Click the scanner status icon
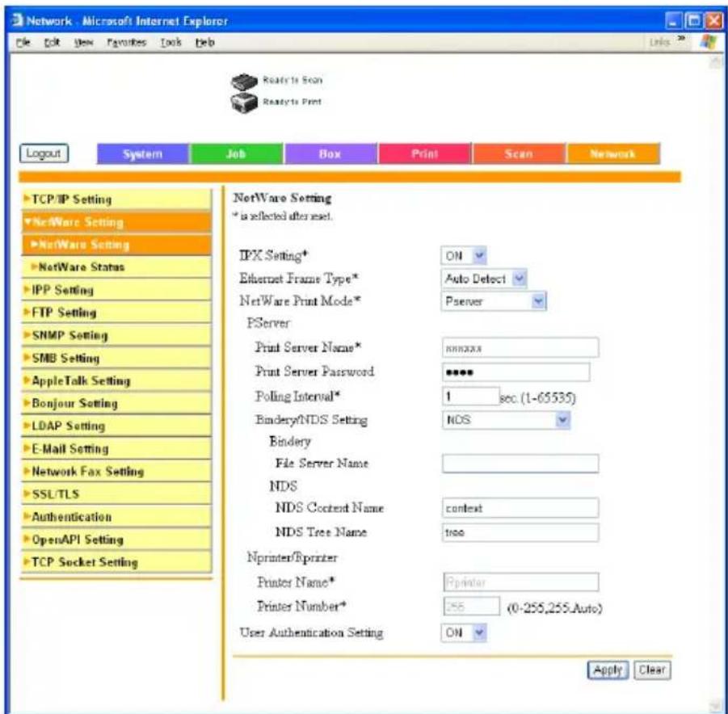 244,82
